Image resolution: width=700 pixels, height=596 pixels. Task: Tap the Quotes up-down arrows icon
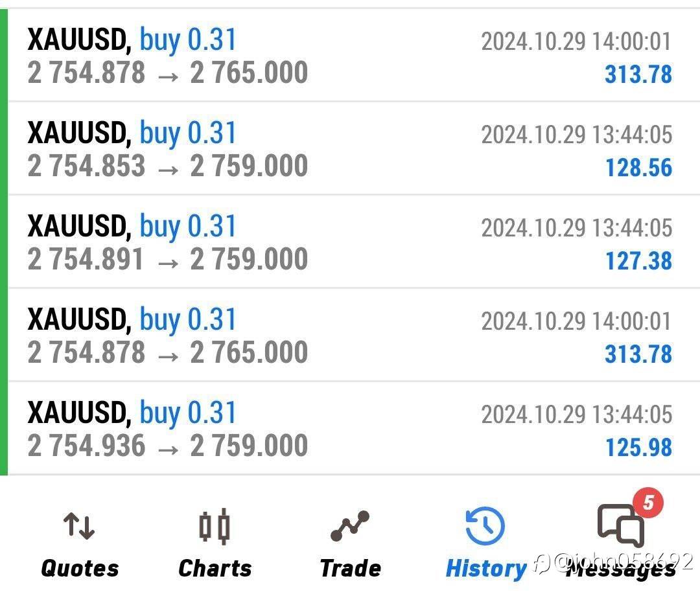[79, 527]
